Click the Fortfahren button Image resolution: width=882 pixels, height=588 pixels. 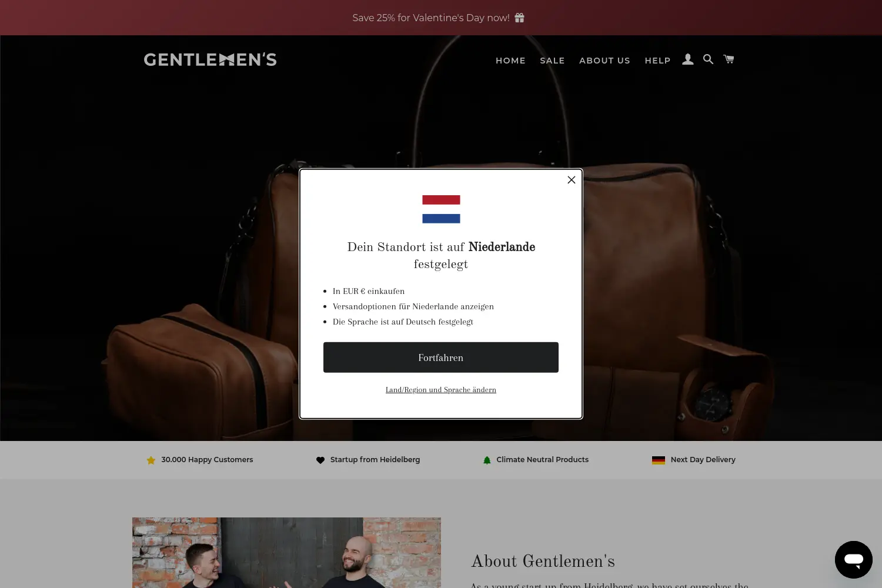[x=441, y=358]
